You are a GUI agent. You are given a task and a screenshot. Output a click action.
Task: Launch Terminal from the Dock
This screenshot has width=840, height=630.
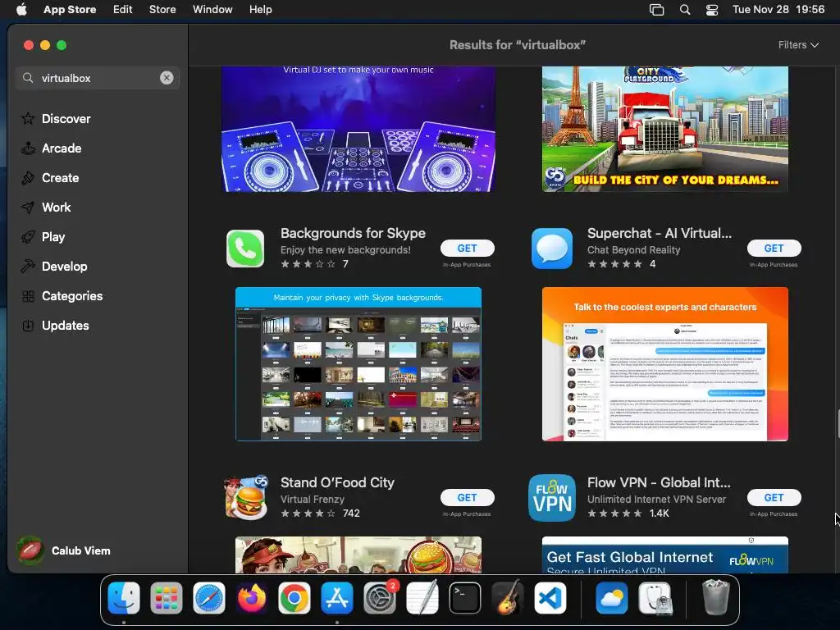pos(465,598)
